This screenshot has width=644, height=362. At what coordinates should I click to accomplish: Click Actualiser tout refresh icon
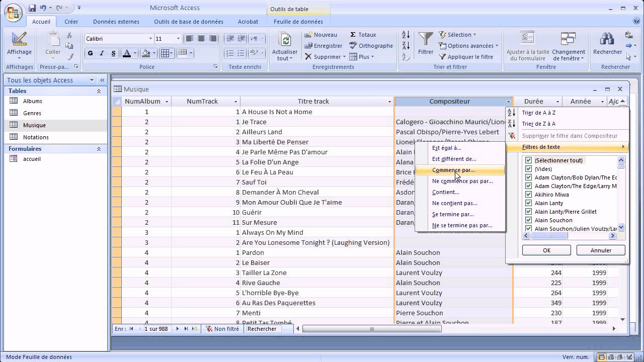point(285,40)
